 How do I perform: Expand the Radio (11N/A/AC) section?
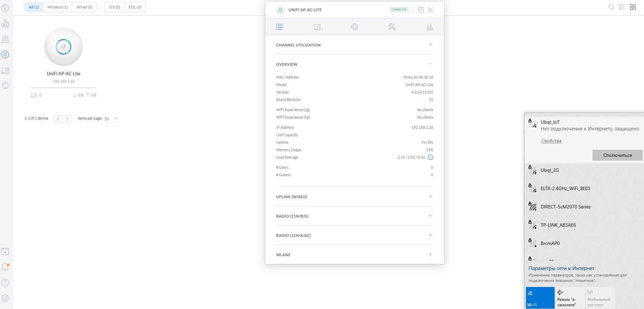tap(430, 235)
